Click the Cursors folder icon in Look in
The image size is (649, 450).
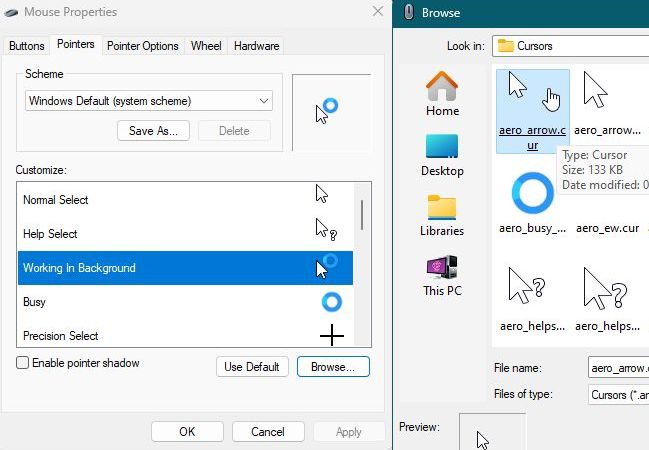click(x=505, y=46)
